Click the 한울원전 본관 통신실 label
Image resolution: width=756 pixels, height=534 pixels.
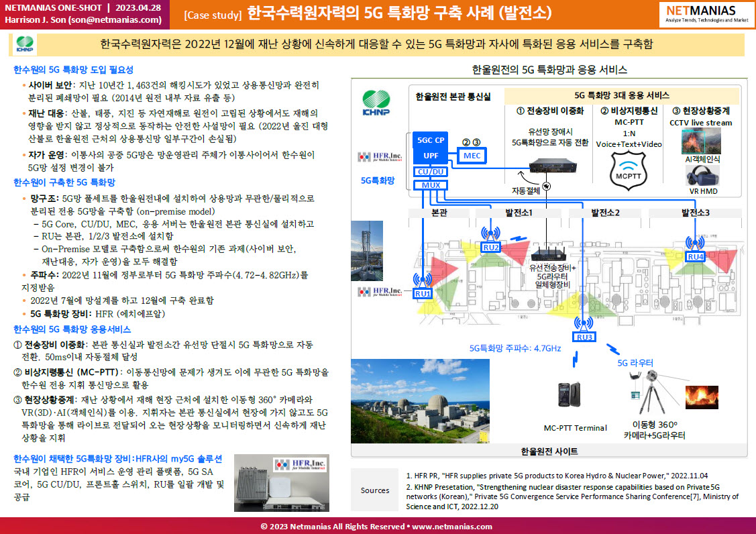(x=453, y=97)
